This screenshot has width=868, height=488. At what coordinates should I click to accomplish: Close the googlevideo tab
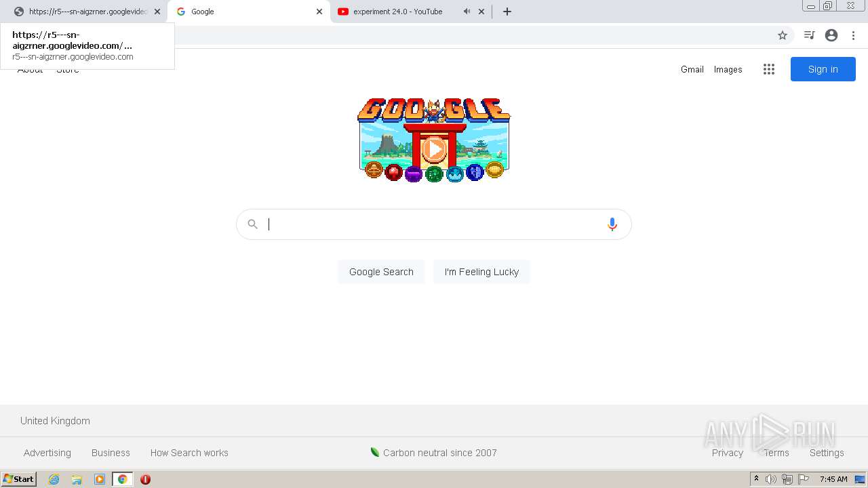157,12
